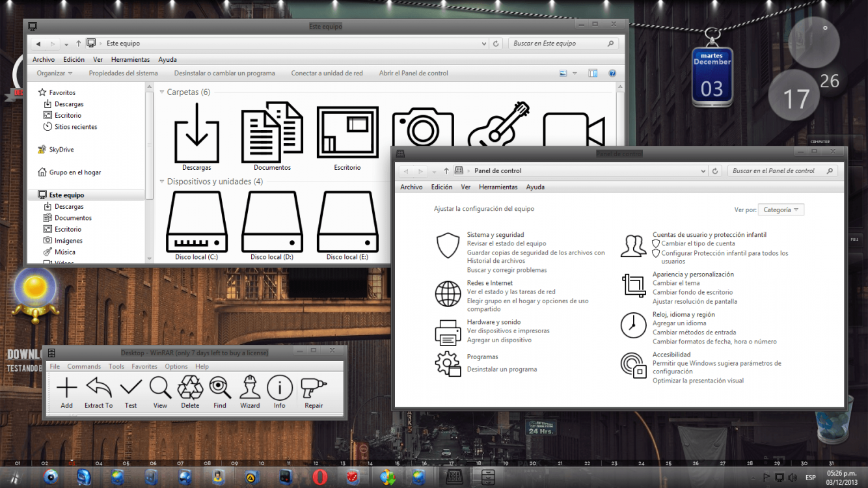Click the Find icon in WinRAR

click(220, 389)
